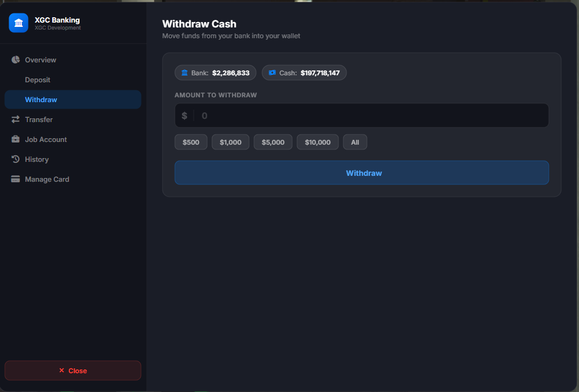Viewport: 579px width, 392px height.
Task: Choose the $500 quick amount
Action: [x=191, y=142]
